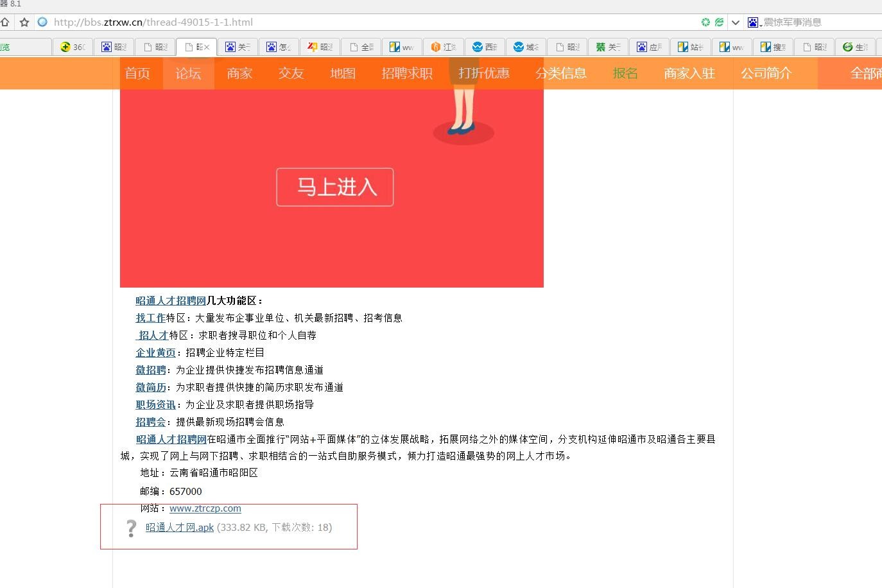Switch to the 搜索 tab
The image size is (882, 588).
coord(772,47)
